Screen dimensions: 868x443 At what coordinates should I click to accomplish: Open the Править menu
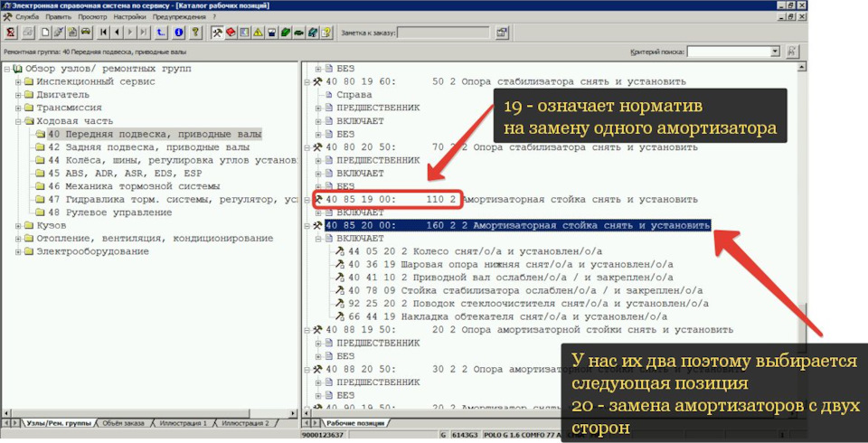coord(58,16)
